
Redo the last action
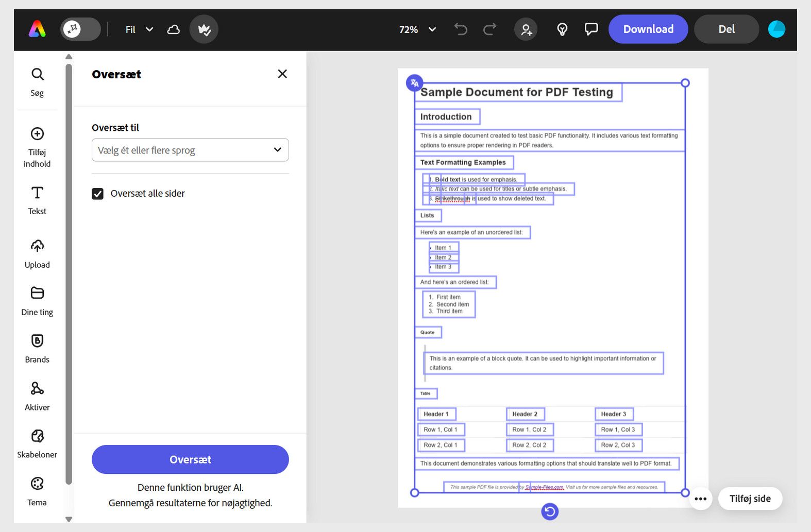pyautogui.click(x=489, y=29)
